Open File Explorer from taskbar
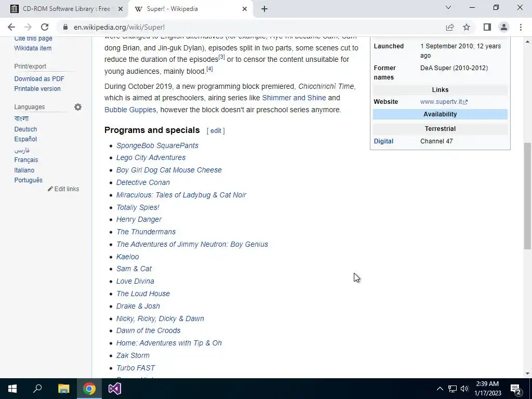 click(x=63, y=389)
